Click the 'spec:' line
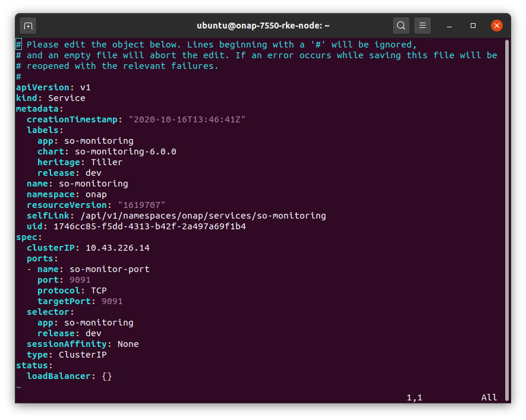This screenshot has height=420, width=526. (29, 237)
